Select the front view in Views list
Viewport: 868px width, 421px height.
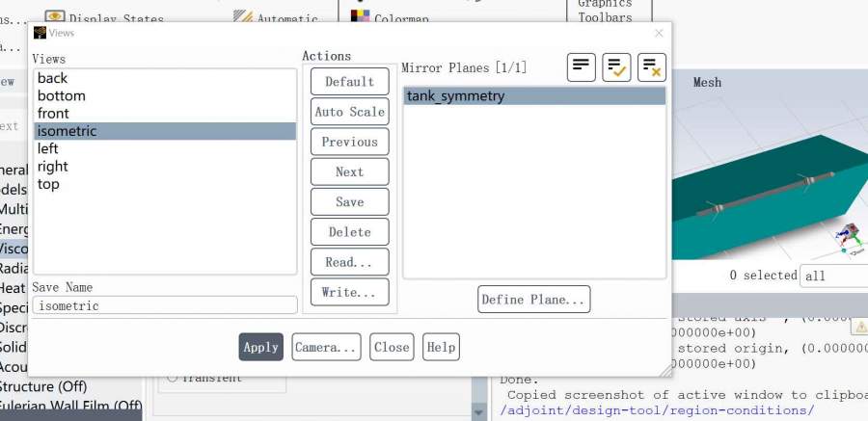coord(164,114)
